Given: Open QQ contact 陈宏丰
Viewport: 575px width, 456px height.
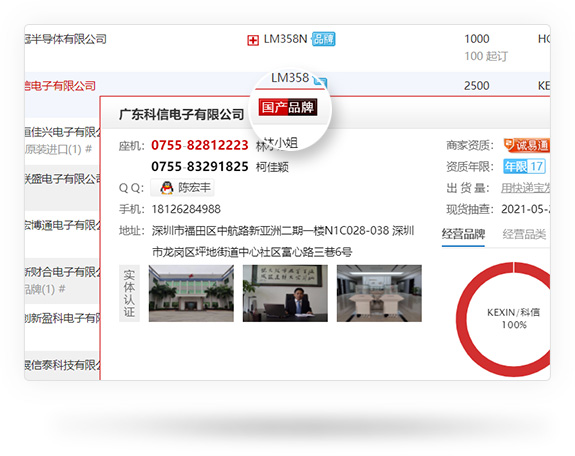Looking at the screenshot, I should click(x=183, y=188).
